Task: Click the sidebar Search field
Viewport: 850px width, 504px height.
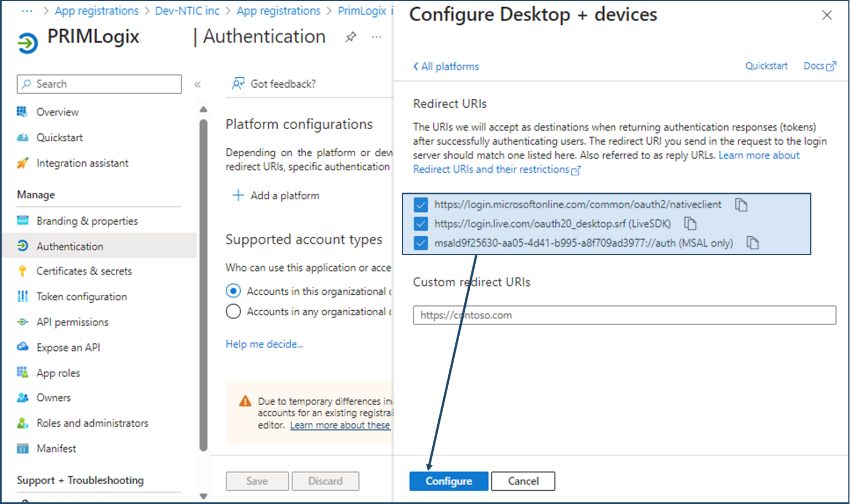Action: click(99, 84)
